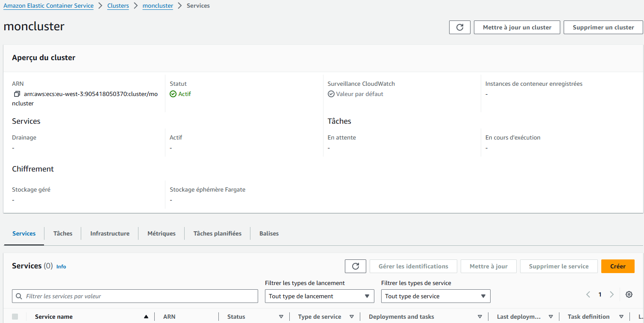Click Supprimer un cluster button

(603, 27)
